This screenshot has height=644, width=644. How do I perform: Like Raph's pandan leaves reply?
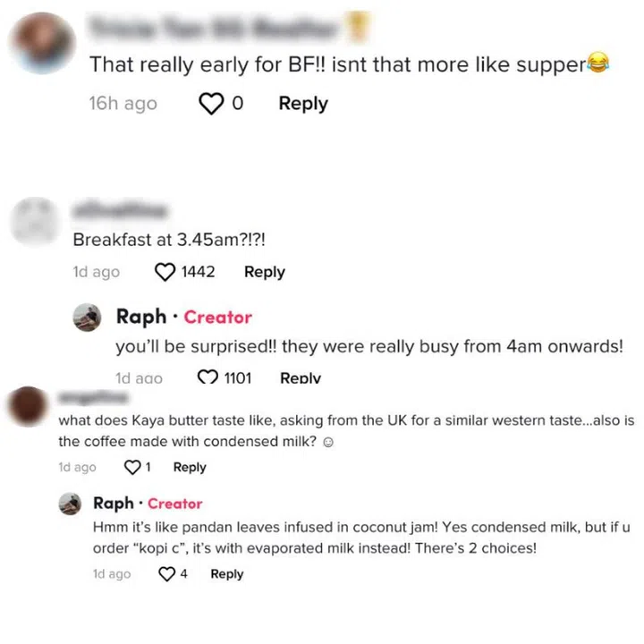[166, 574]
